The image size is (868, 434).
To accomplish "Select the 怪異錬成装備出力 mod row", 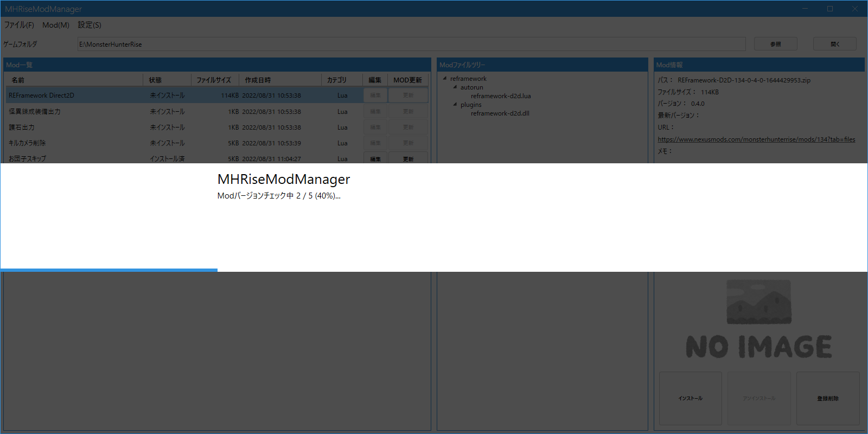I will [x=217, y=111].
